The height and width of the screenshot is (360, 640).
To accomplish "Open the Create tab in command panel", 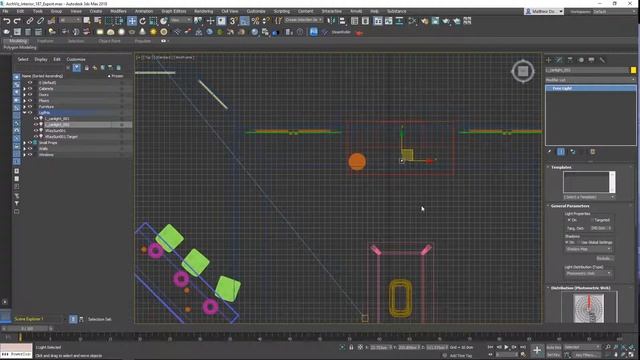I will click(549, 60).
